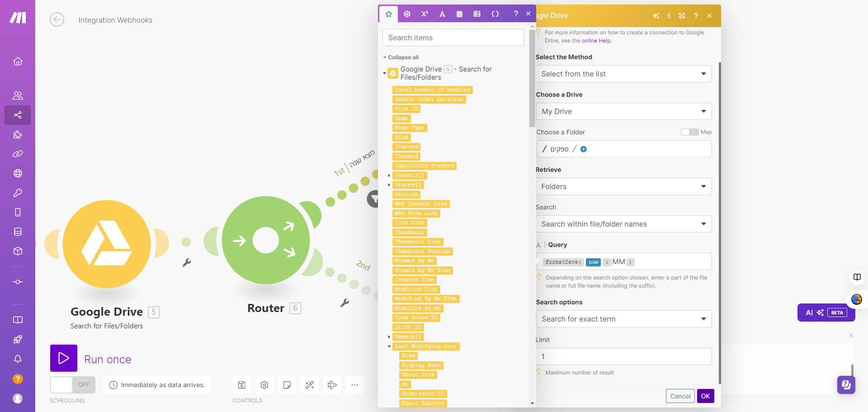
Task: Collapse the Last Modifying User item
Action: point(389,346)
